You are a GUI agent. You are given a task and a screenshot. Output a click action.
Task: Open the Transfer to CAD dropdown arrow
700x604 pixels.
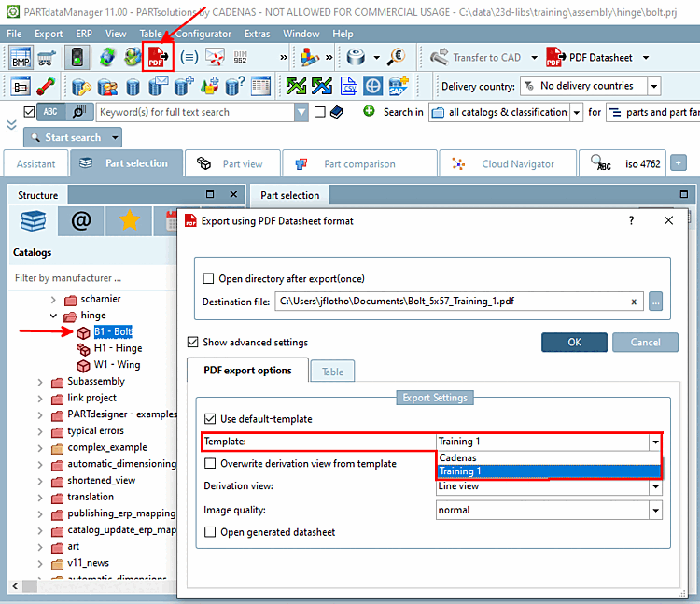pos(535,58)
